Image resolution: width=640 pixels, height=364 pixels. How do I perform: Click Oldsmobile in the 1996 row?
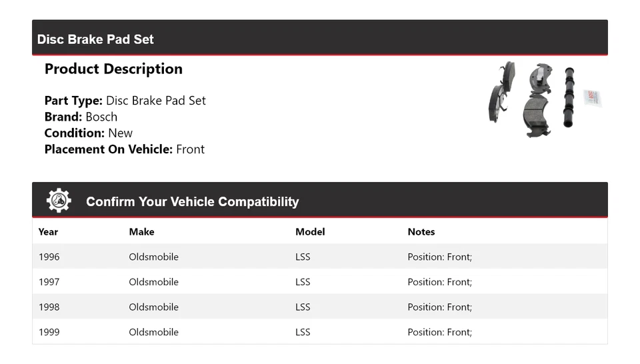tap(153, 257)
